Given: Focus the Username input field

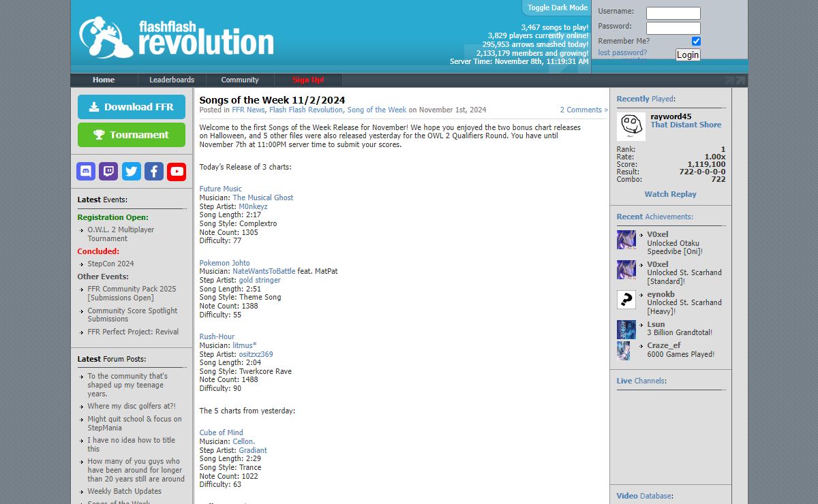Looking at the screenshot, I should click(x=673, y=13).
